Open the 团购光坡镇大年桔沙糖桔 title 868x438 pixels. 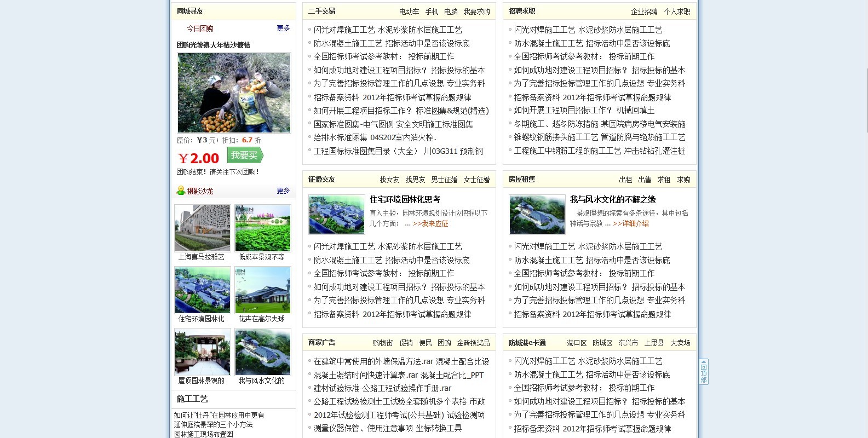(213, 45)
